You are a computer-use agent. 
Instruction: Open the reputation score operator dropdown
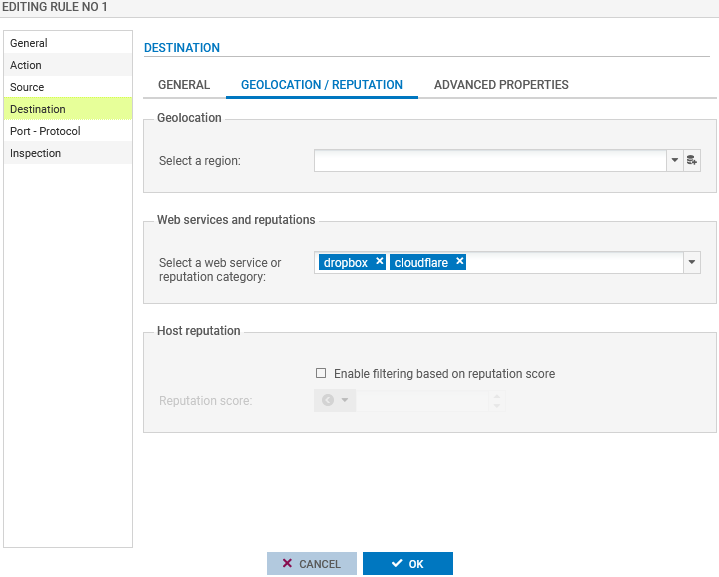point(334,400)
